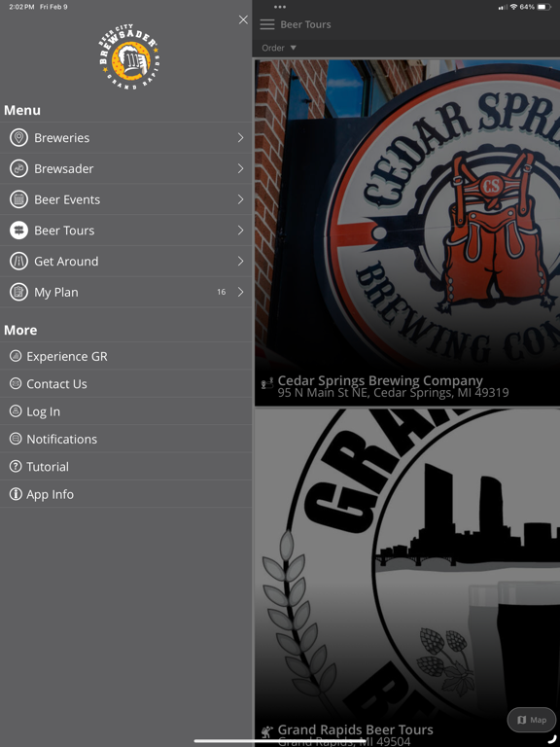
Task: Tap the Beer Tours page title
Action: 305,24
